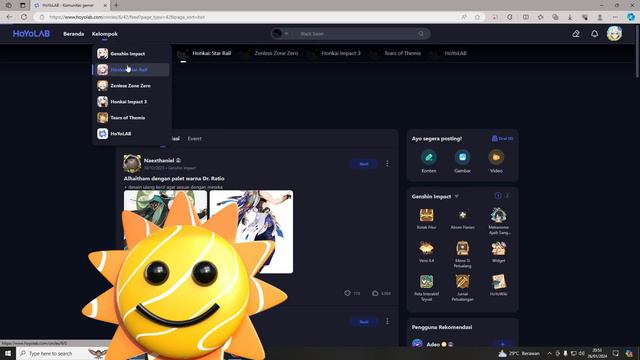
Task: Go to the first tools page indicator
Action: 498,196
